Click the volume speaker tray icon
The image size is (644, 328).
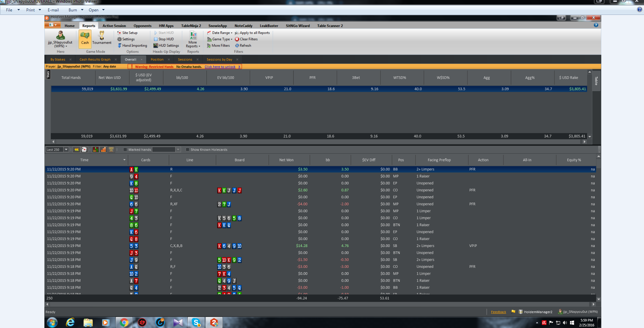click(x=565, y=323)
